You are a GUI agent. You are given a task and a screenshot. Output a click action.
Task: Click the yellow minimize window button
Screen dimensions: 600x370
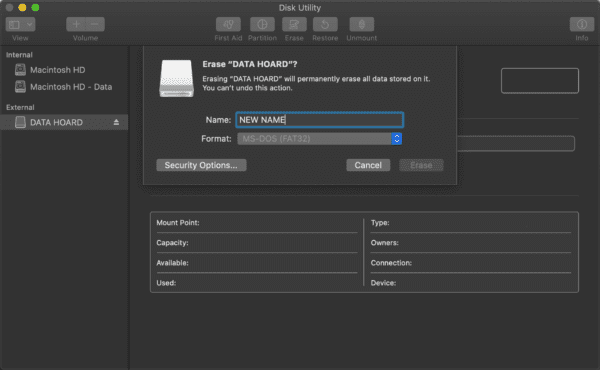click(22, 8)
